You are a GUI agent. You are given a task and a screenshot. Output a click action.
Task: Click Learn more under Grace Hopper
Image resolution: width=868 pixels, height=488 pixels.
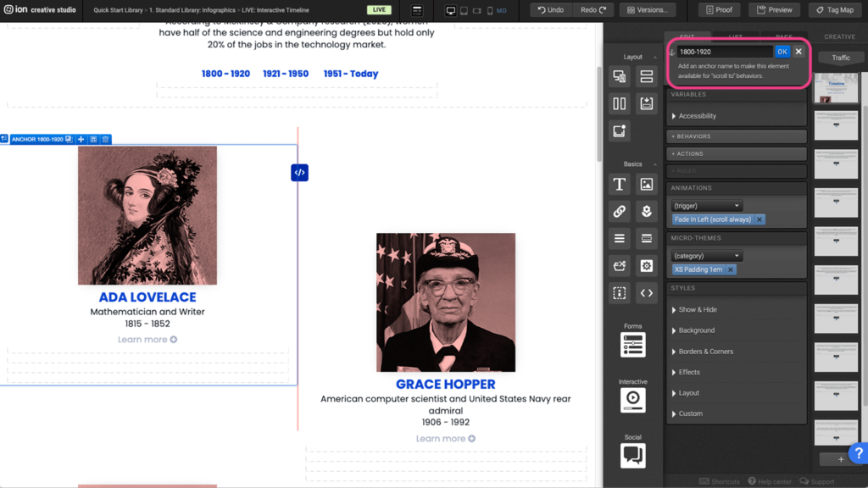(446, 439)
